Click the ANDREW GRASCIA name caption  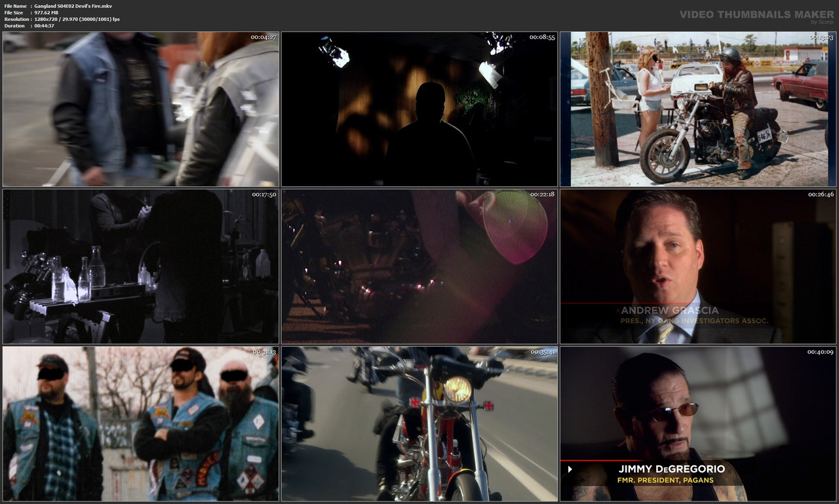click(670, 311)
